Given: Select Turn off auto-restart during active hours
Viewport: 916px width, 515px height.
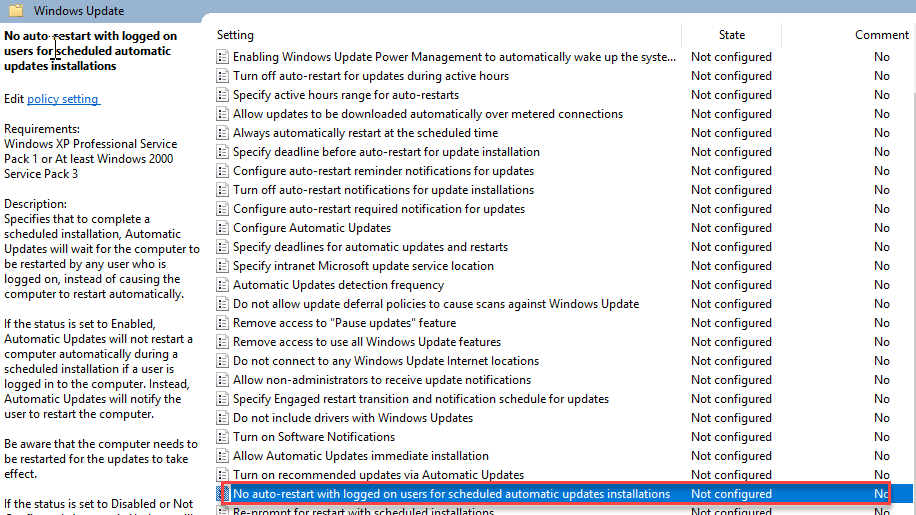Looking at the screenshot, I should [x=371, y=76].
